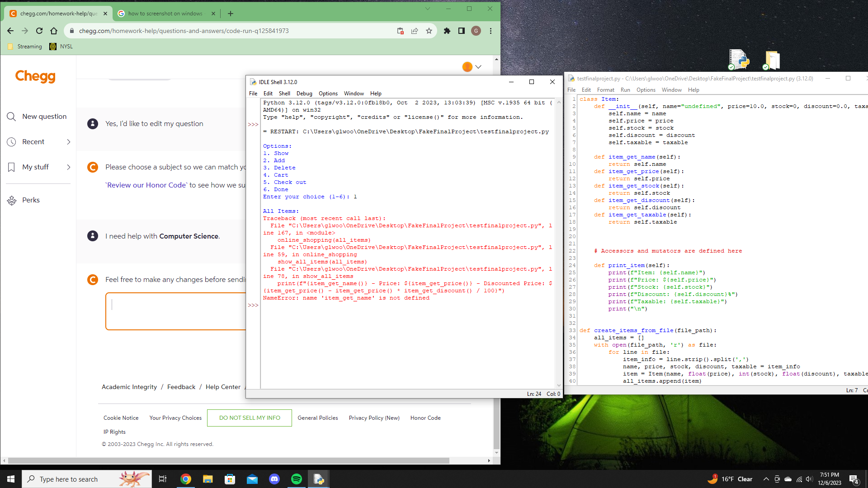Click the Chrome home button icon
The width and height of the screenshot is (868, 488).
point(54,31)
